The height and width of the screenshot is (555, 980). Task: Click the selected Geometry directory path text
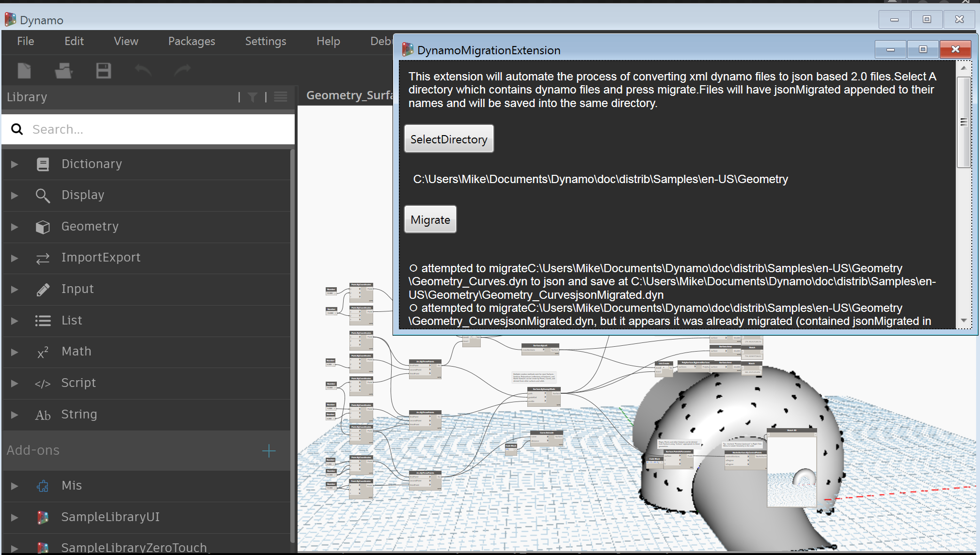pyautogui.click(x=601, y=179)
